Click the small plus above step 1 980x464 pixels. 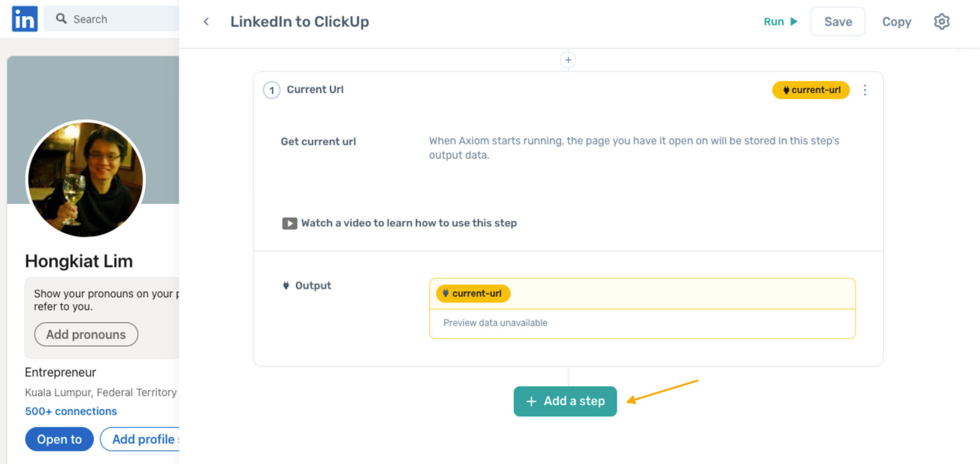click(568, 60)
